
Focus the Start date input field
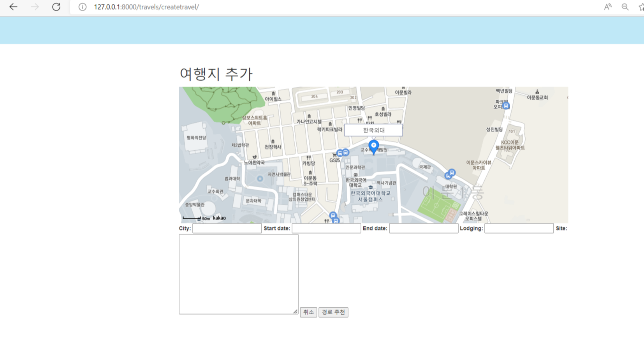[x=326, y=229]
